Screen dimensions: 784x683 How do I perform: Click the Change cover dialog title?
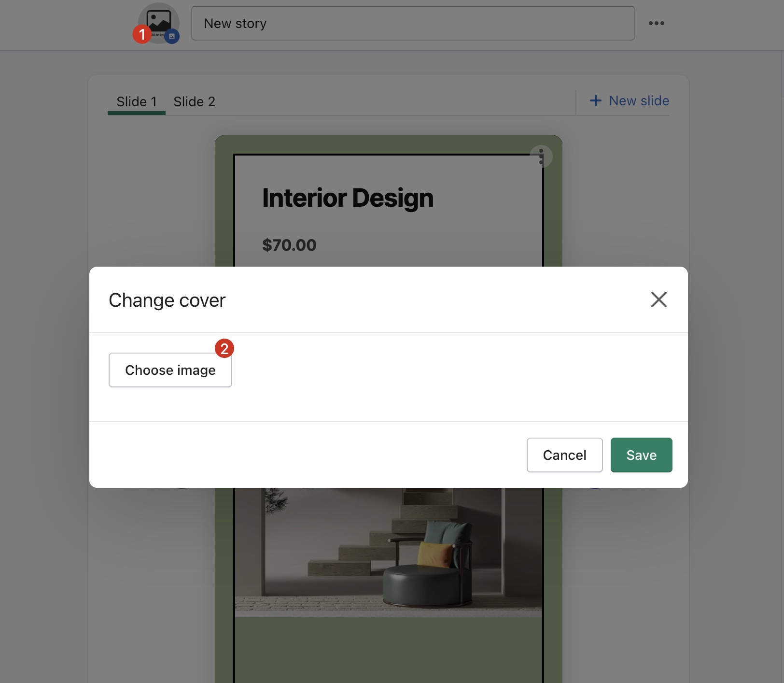tap(167, 300)
